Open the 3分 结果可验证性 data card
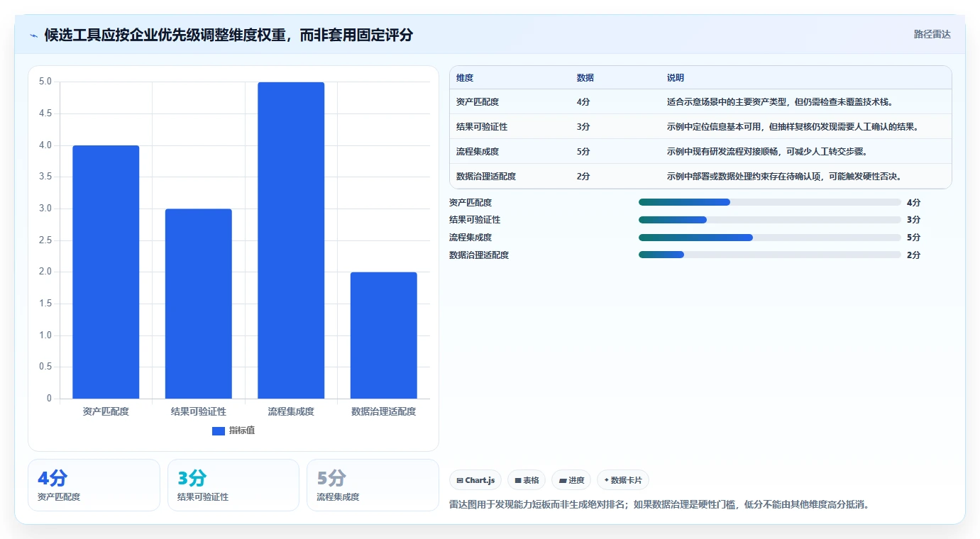The image size is (980, 539). 233,485
